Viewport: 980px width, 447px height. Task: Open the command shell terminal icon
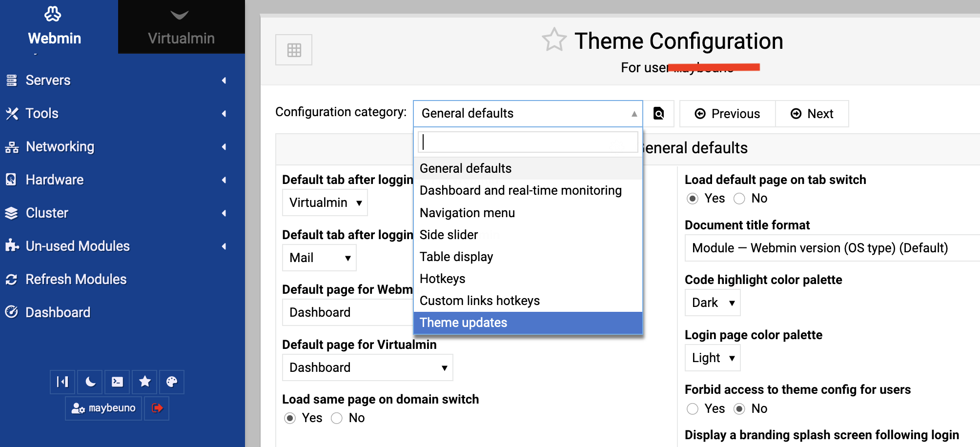[117, 382]
